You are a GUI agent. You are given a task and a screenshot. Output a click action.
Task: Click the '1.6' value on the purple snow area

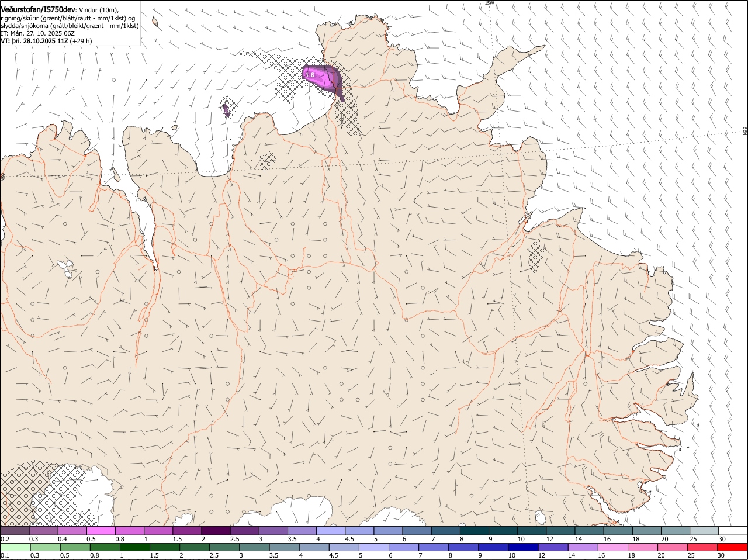[310, 75]
